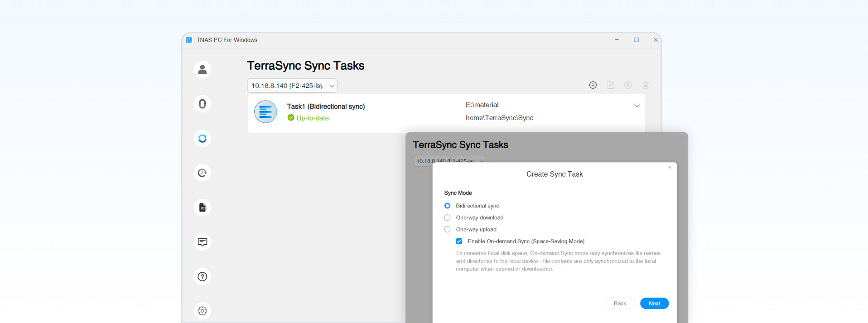Toggle Enable On-demand Sync checkbox
Viewport: 868px width, 323px height.
(x=459, y=241)
